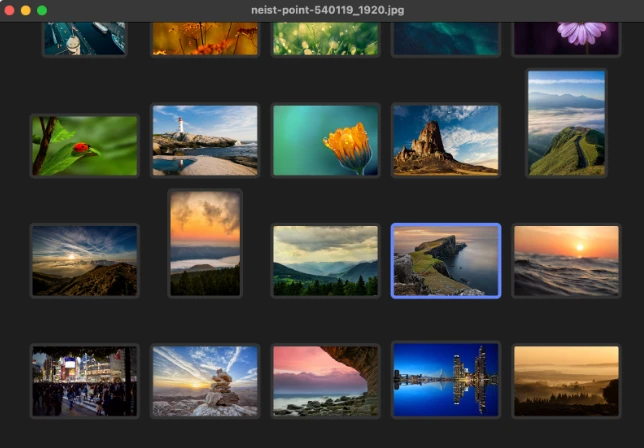Open the dark teal texture thumbnail

pyautogui.click(x=446, y=39)
